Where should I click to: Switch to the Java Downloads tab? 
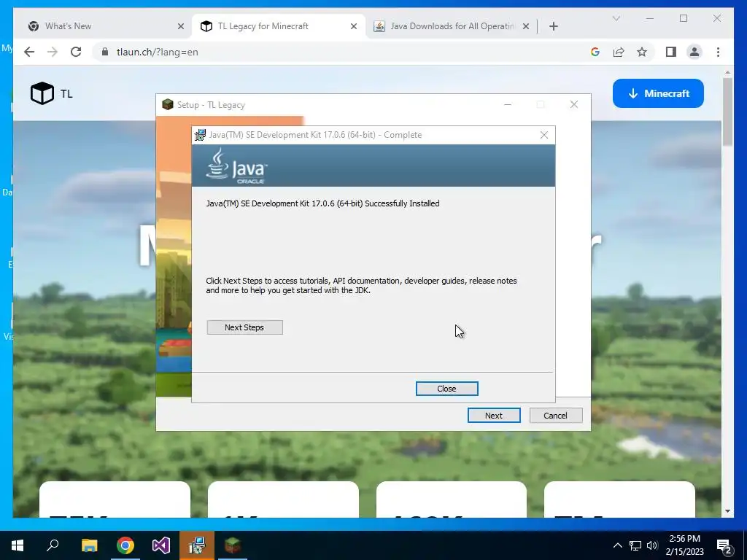pyautogui.click(x=452, y=26)
